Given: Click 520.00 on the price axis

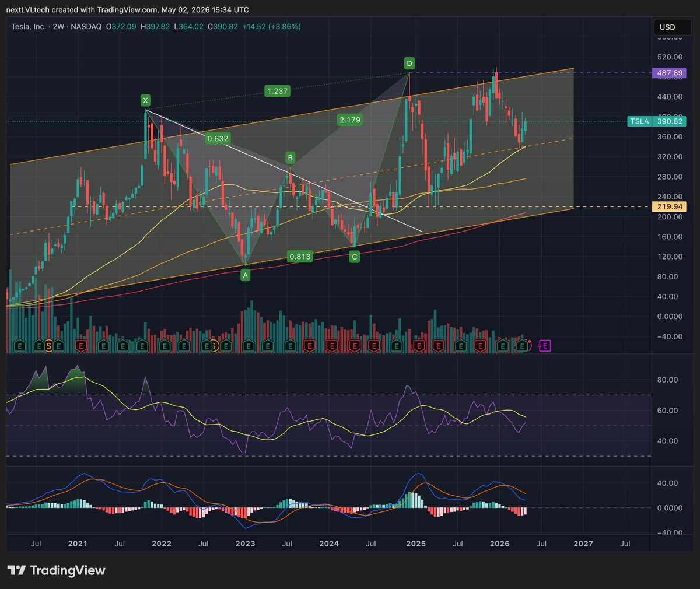Looking at the screenshot, I should [670, 57].
